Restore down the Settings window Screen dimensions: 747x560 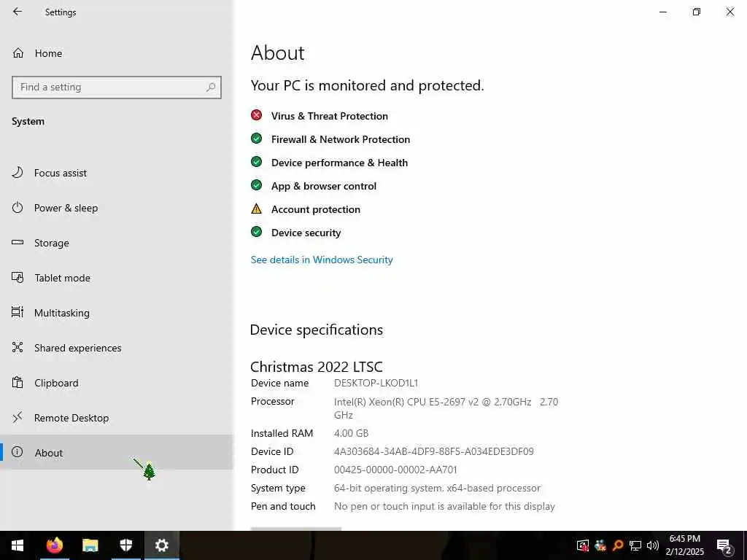coord(697,12)
